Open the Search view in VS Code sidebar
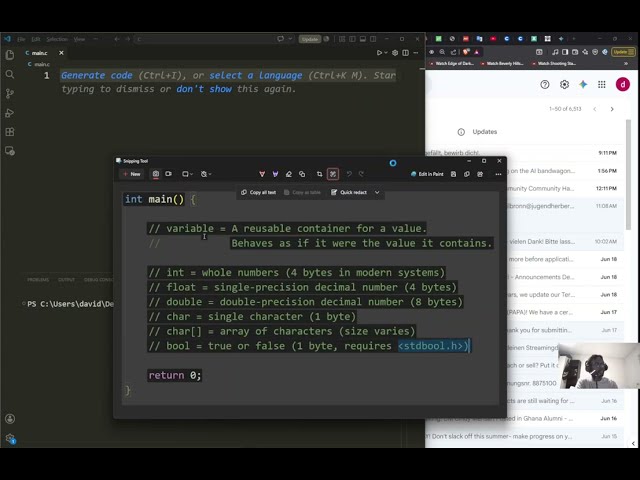Viewport: 640px width, 480px height. point(10,74)
